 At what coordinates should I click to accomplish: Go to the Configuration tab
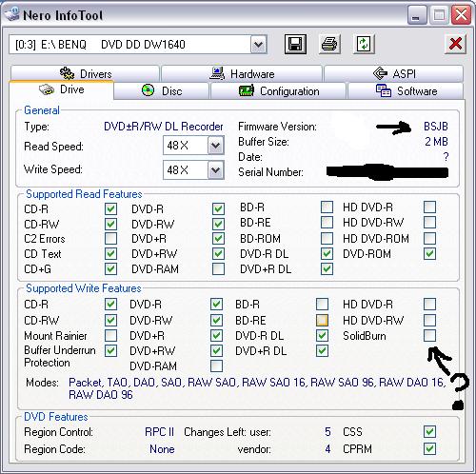278,91
